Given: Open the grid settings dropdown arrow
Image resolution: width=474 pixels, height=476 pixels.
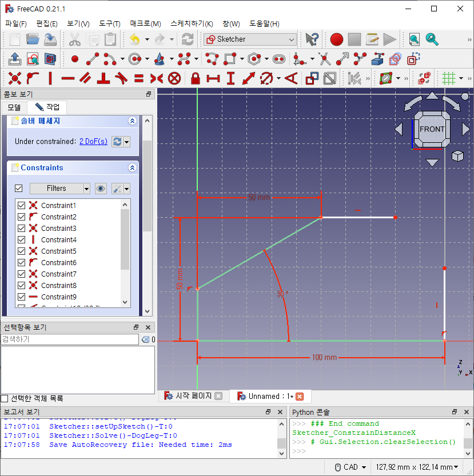Looking at the screenshot, I should 461,78.
